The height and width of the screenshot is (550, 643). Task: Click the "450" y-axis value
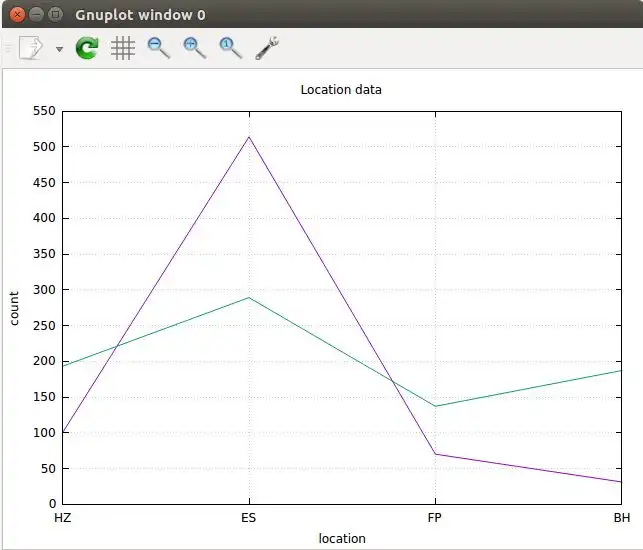click(44, 182)
